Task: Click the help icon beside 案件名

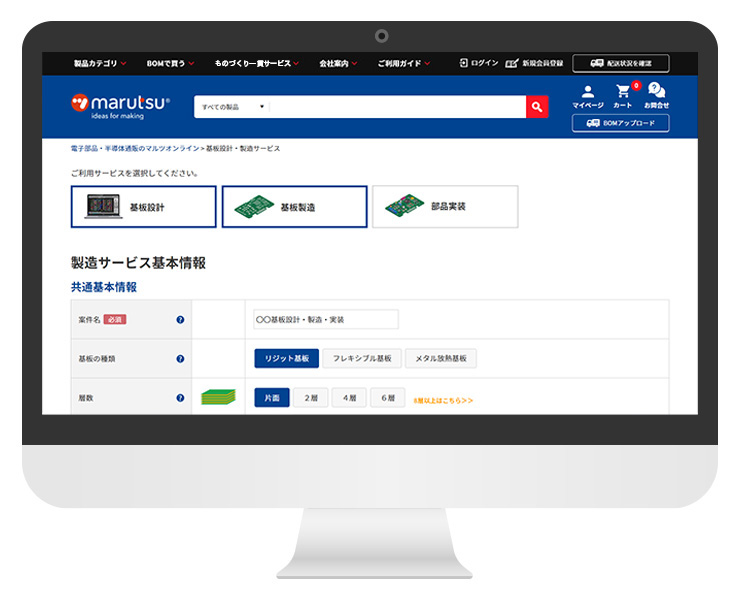Action: click(x=180, y=320)
